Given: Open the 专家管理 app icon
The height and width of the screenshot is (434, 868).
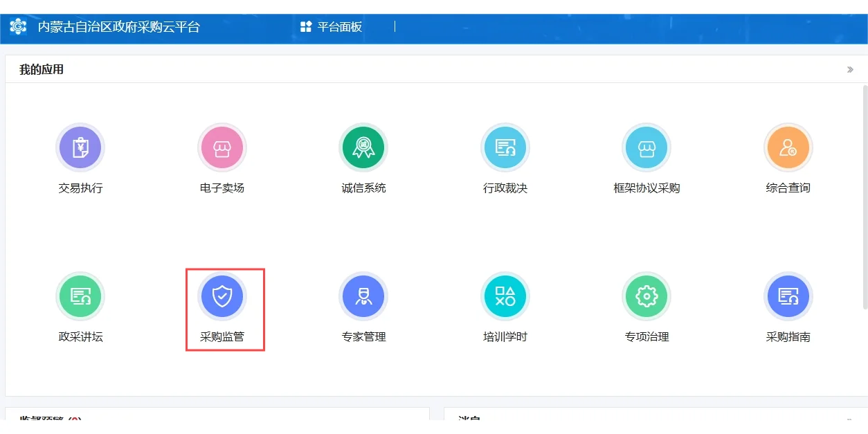Looking at the screenshot, I should pos(363,296).
